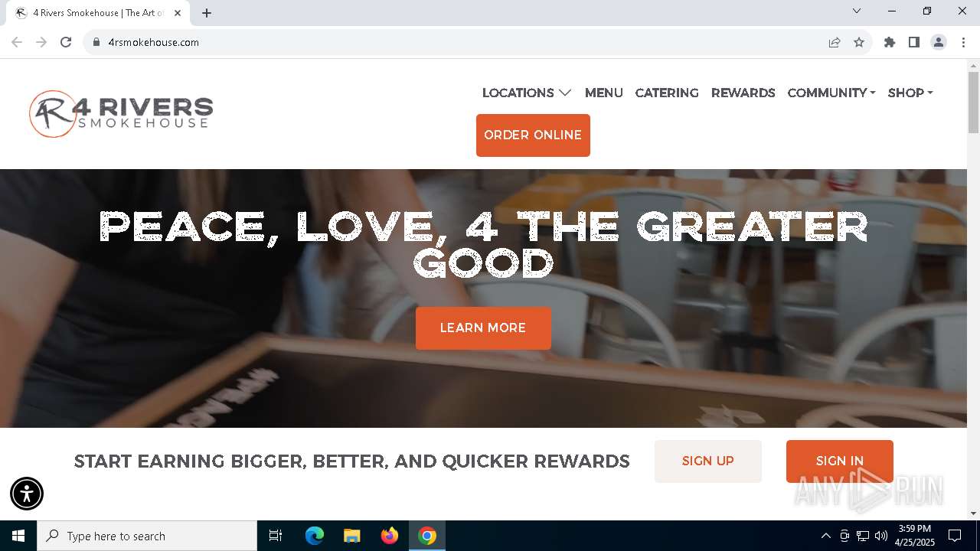
Task: Open the Chrome extensions puzzle icon
Action: coord(890,42)
